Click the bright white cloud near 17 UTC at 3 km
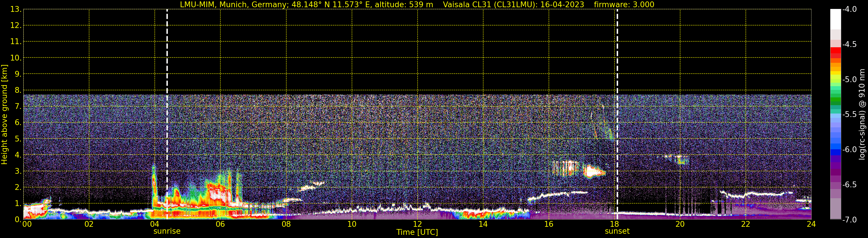Image resolution: width=868 pixels, height=238 pixels. click(x=594, y=171)
